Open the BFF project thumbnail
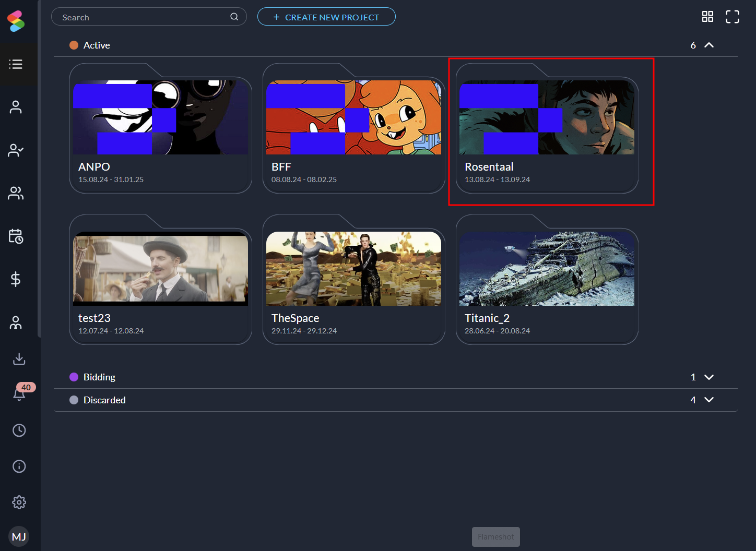This screenshot has width=756, height=551. coord(354,117)
